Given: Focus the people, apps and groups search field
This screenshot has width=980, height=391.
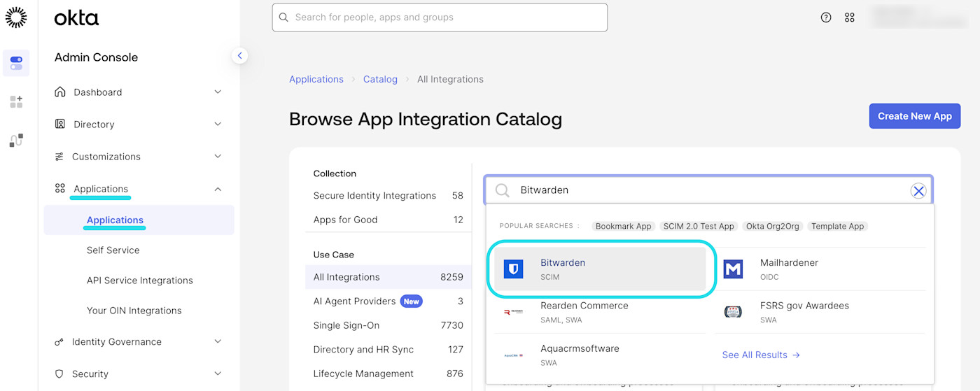Looking at the screenshot, I should pos(440,17).
